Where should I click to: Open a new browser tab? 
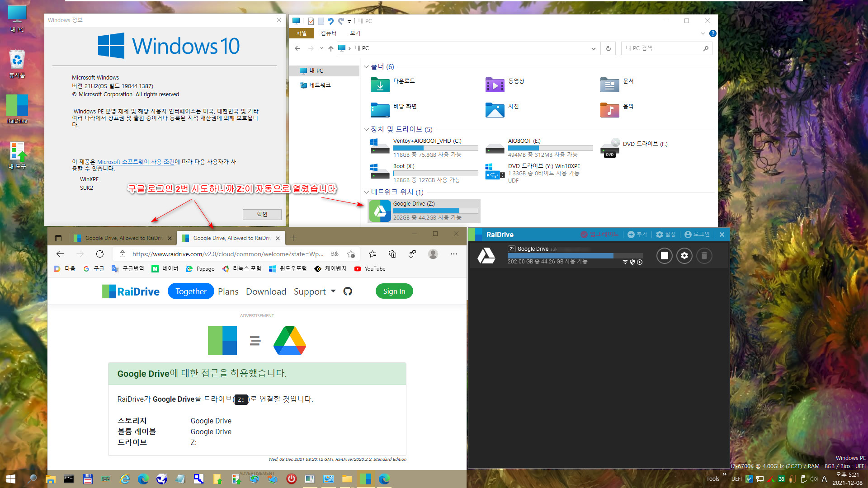293,238
